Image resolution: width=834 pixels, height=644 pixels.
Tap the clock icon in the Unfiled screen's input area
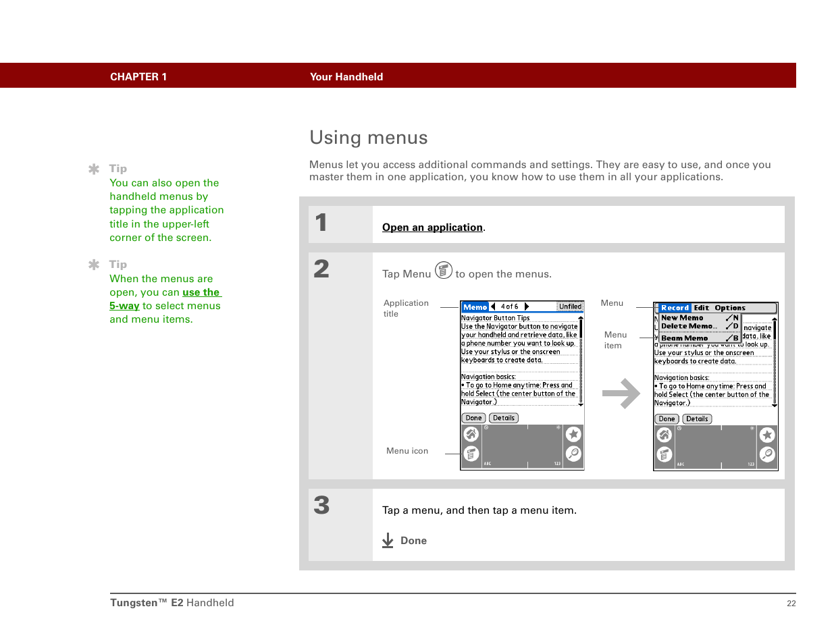point(485,428)
